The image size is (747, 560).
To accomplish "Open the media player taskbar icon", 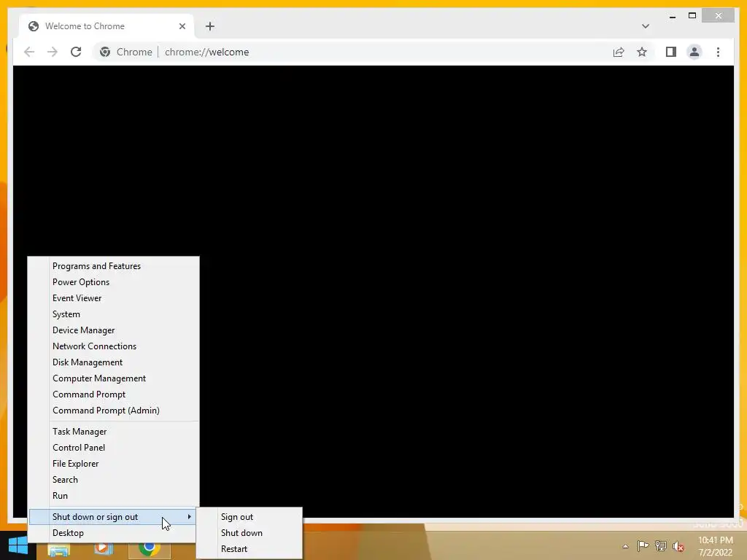I will click(x=104, y=550).
